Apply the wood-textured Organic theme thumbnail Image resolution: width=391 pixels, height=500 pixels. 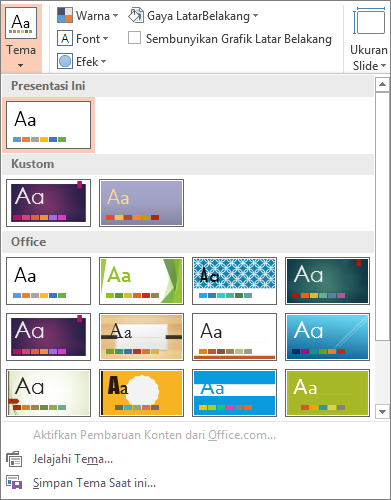pos(141,337)
